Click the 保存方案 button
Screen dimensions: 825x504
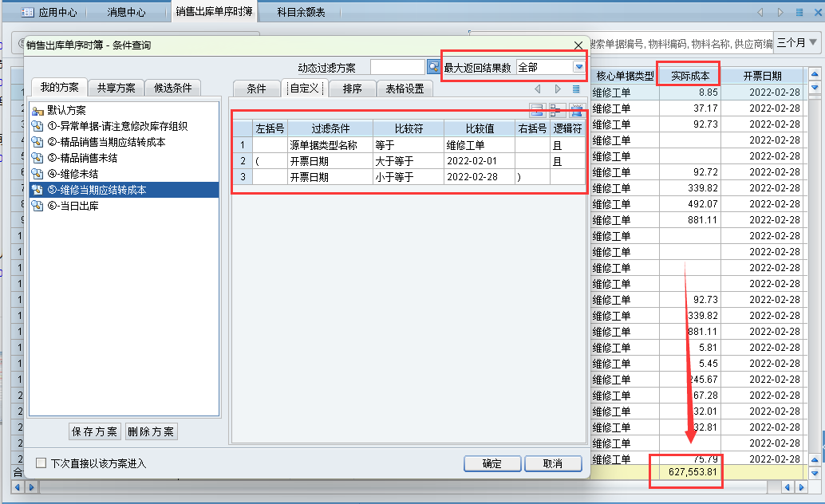point(95,431)
